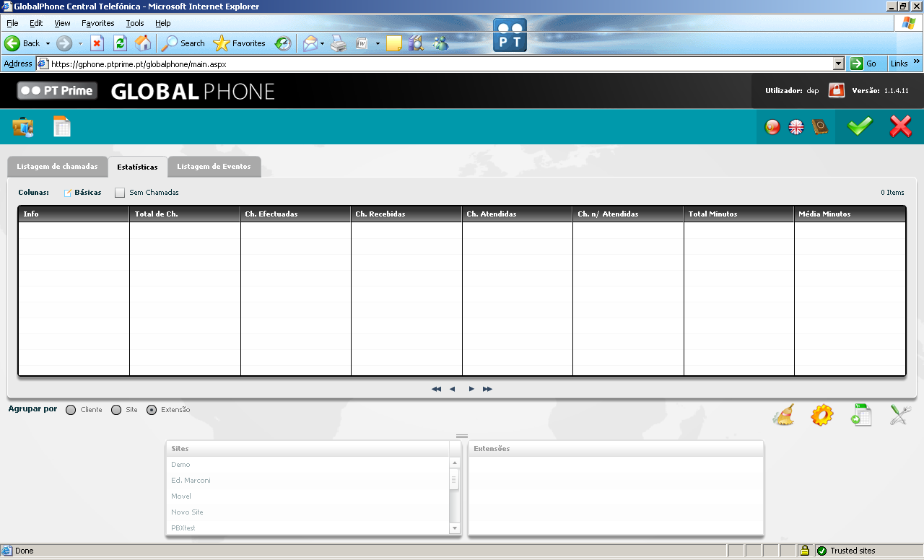Go to first page of statistics results
Viewport: 924px width, 560px height.
(436, 389)
